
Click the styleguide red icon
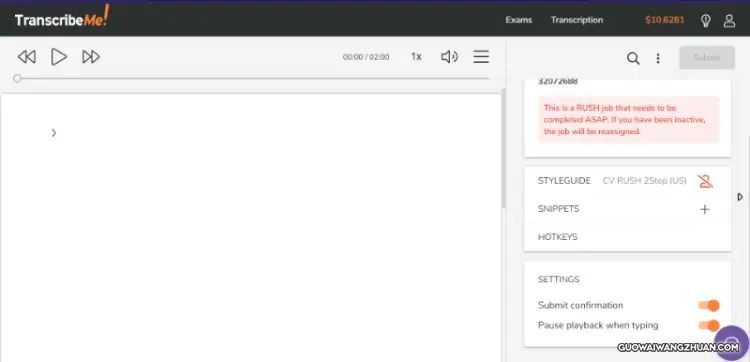pos(705,181)
